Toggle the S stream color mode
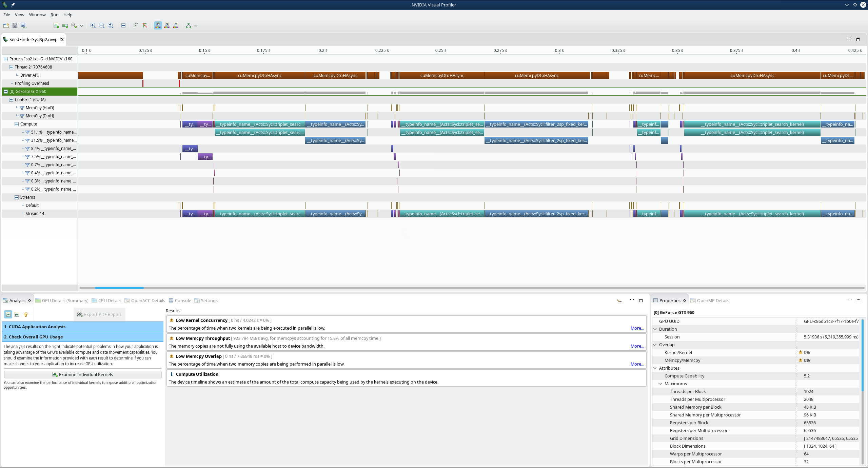The height and width of the screenshot is (468, 868). 167,25
